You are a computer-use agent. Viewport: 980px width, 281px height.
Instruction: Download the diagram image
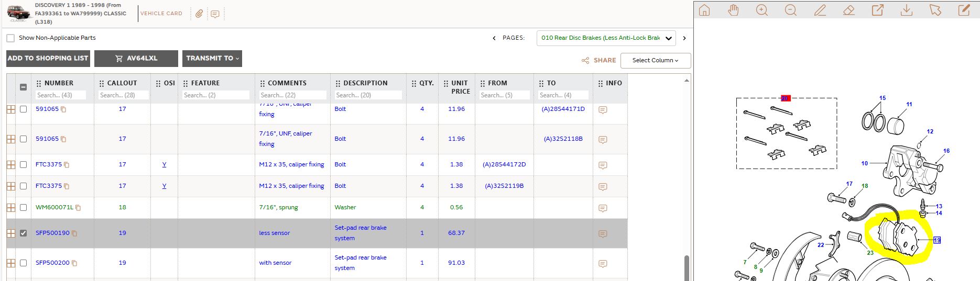point(906,10)
